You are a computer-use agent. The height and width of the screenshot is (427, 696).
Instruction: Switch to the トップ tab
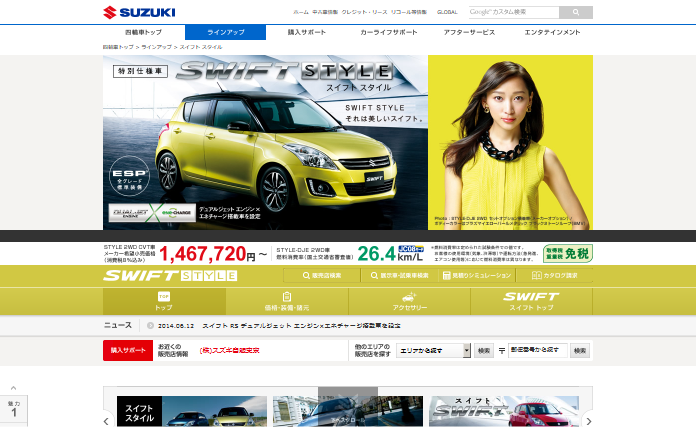point(164,301)
